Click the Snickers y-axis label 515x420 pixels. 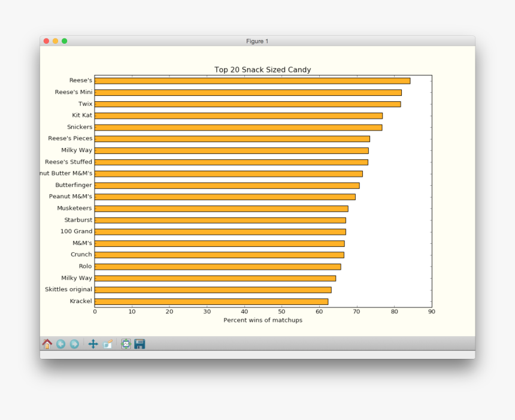coord(80,127)
